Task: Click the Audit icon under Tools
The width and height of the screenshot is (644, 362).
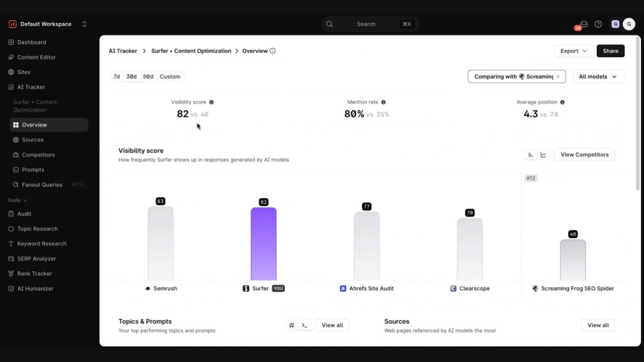Action: tap(11, 214)
